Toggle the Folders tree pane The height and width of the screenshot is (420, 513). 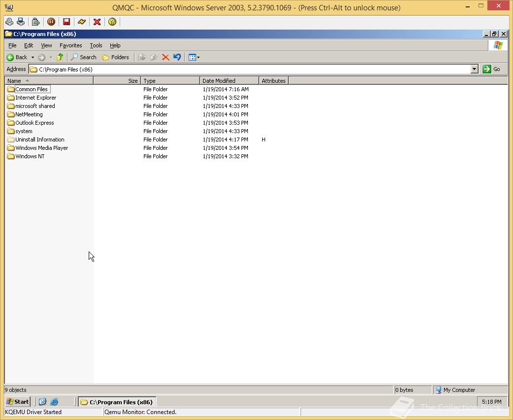pos(115,57)
